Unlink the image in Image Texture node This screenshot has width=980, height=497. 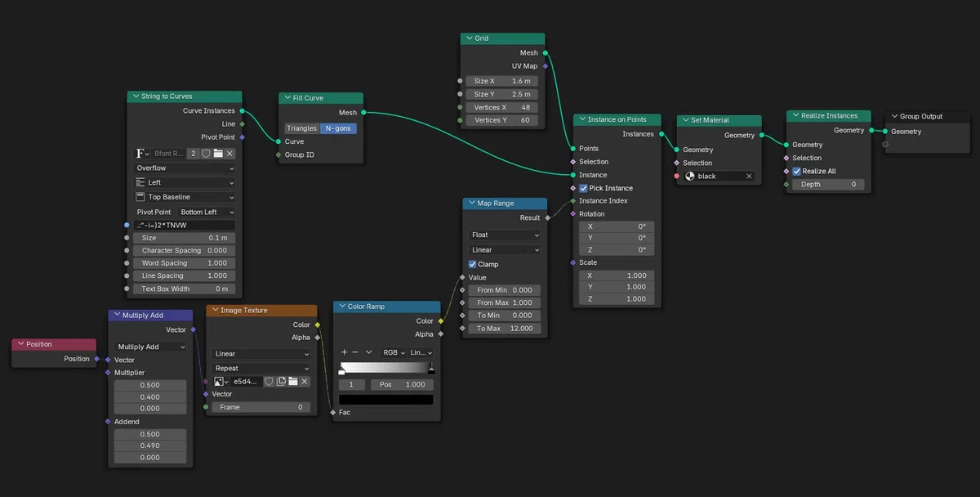point(305,382)
